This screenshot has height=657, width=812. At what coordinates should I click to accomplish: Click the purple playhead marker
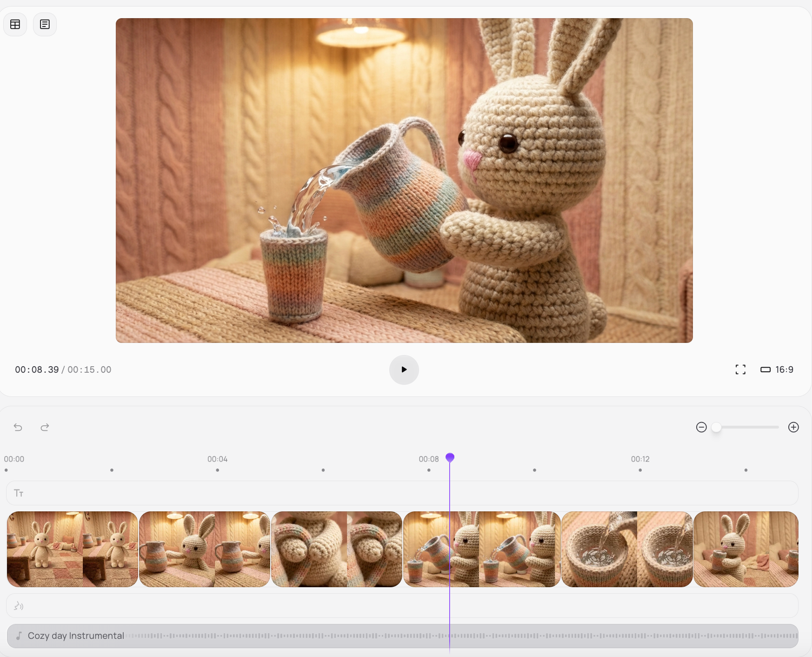pos(450,458)
